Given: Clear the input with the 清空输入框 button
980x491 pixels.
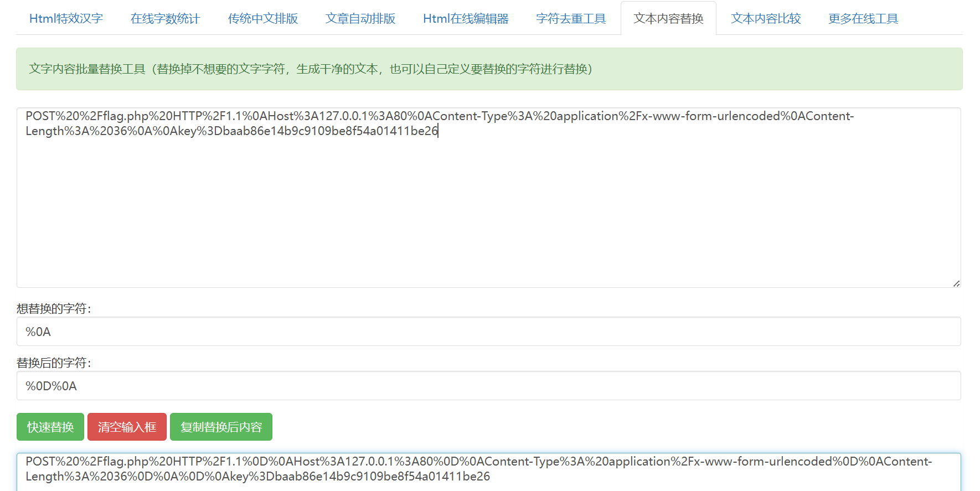Looking at the screenshot, I should (x=127, y=427).
